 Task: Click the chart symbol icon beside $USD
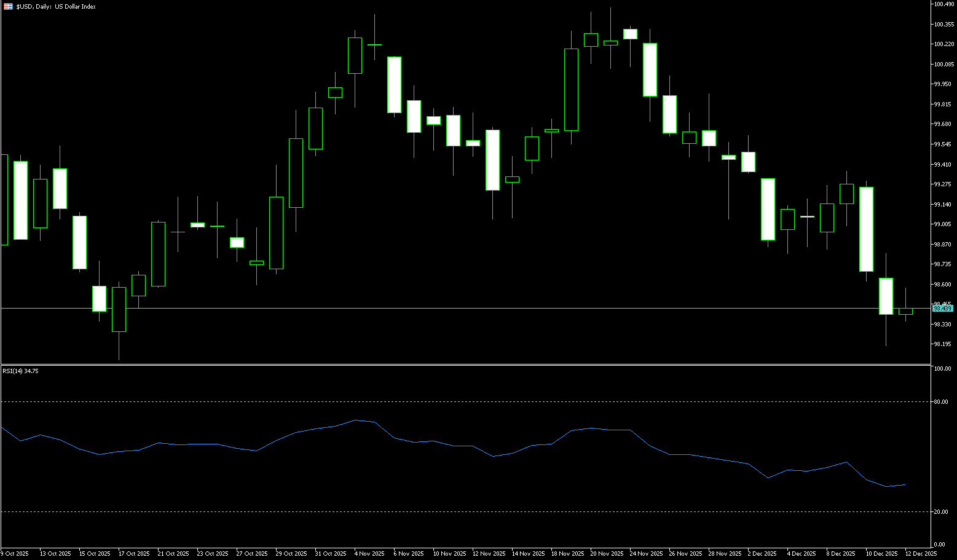(8, 7)
